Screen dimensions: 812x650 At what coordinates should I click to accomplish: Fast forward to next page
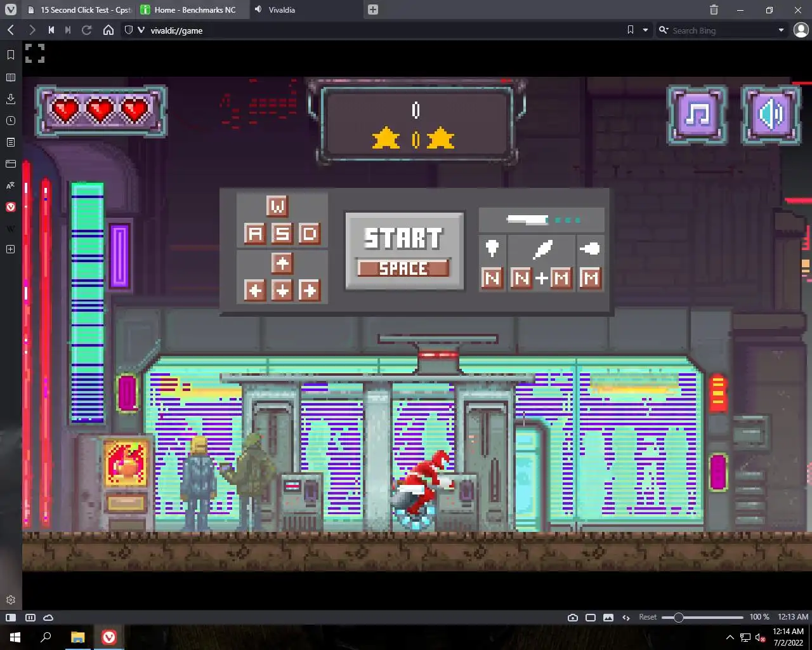(68, 30)
